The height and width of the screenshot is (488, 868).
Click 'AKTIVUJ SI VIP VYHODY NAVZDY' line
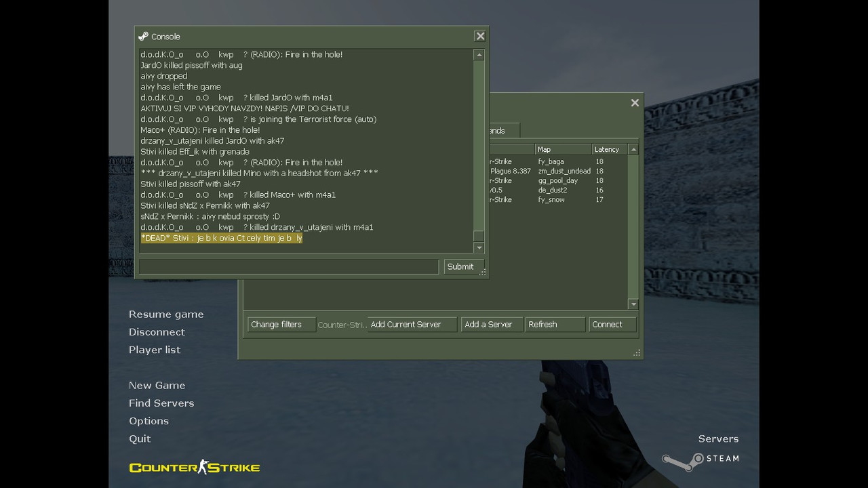pos(245,108)
